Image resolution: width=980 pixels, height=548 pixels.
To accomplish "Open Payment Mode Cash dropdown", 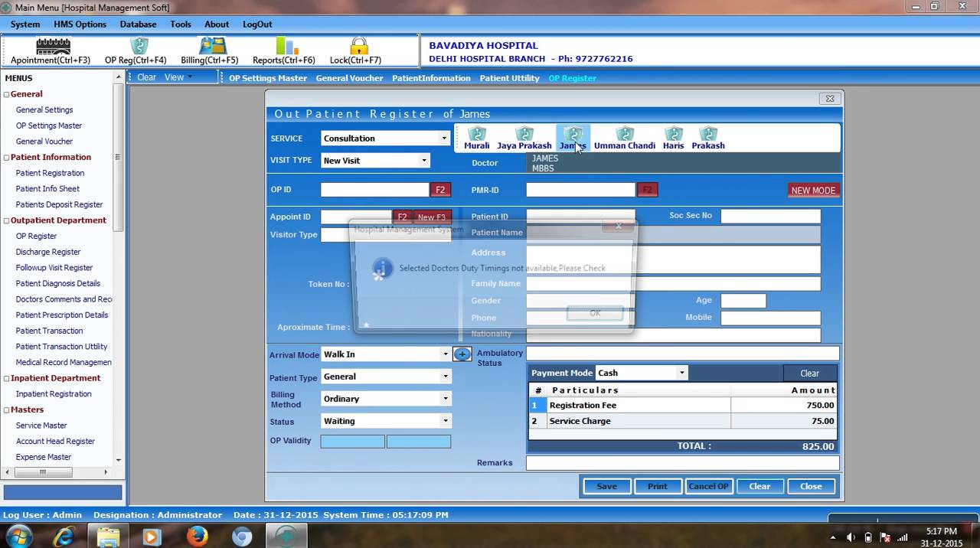I will click(x=681, y=373).
